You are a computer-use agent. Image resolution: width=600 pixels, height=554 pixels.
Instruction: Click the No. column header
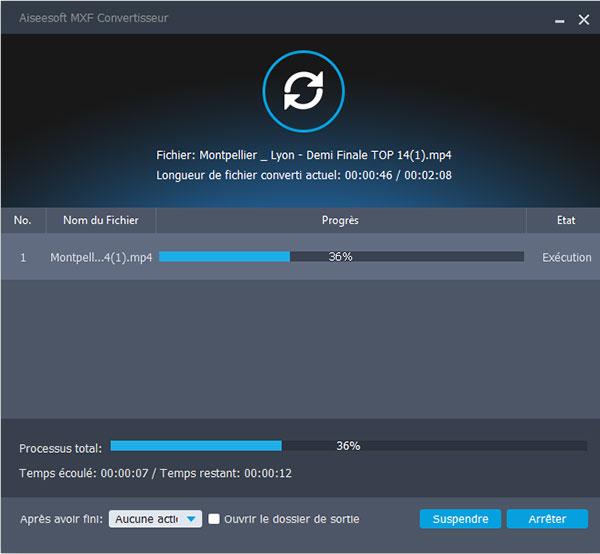pyautogui.click(x=22, y=220)
